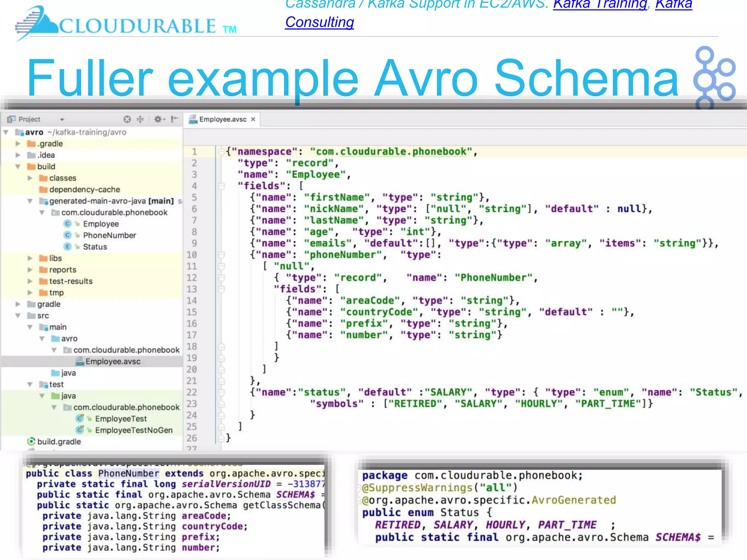The image size is (747, 560).
Task: Click the Collapse All icon in Project panel
Action: click(140, 119)
